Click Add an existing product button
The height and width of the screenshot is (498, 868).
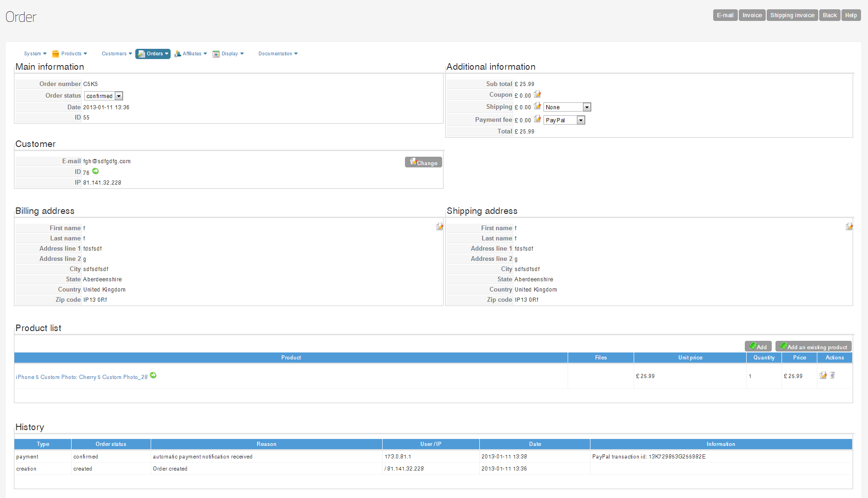813,347
